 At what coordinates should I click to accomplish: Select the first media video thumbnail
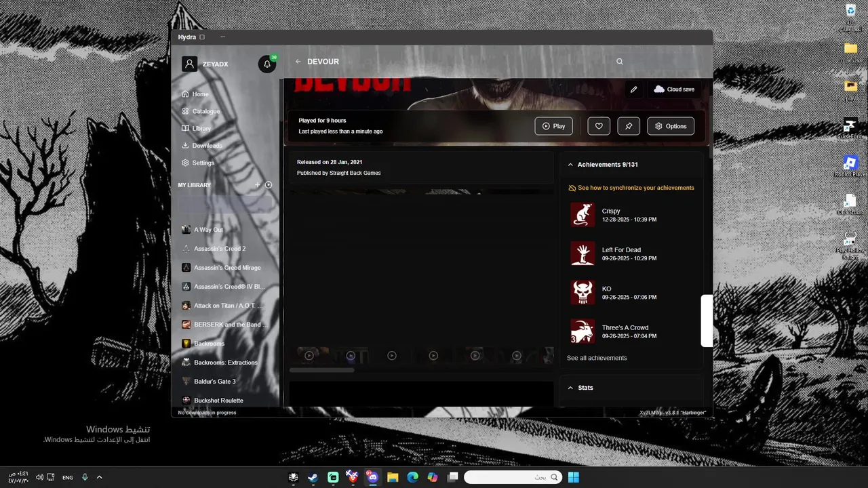(x=309, y=355)
